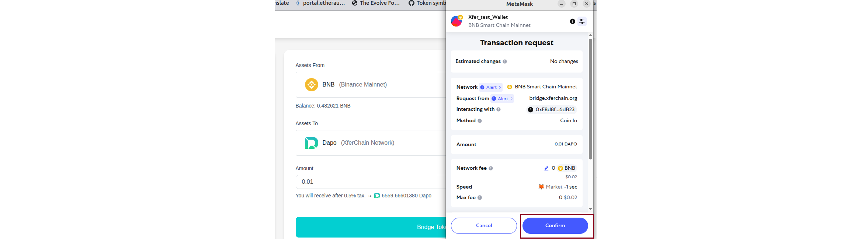Edit network fee using the pencil icon
868x239 pixels.
pos(546,168)
